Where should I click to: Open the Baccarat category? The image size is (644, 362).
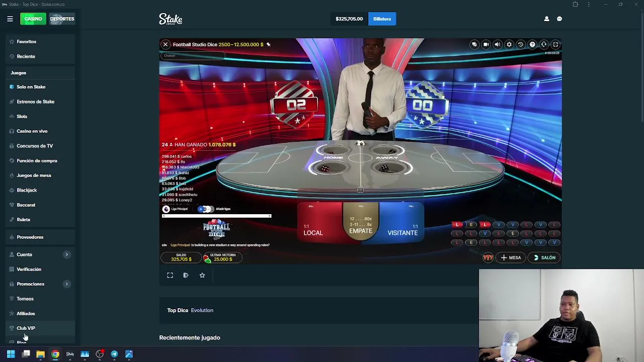tap(41, 205)
